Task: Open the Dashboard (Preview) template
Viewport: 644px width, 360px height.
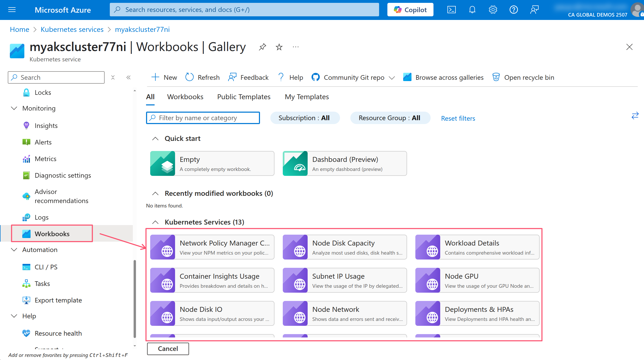Action: coord(345,163)
